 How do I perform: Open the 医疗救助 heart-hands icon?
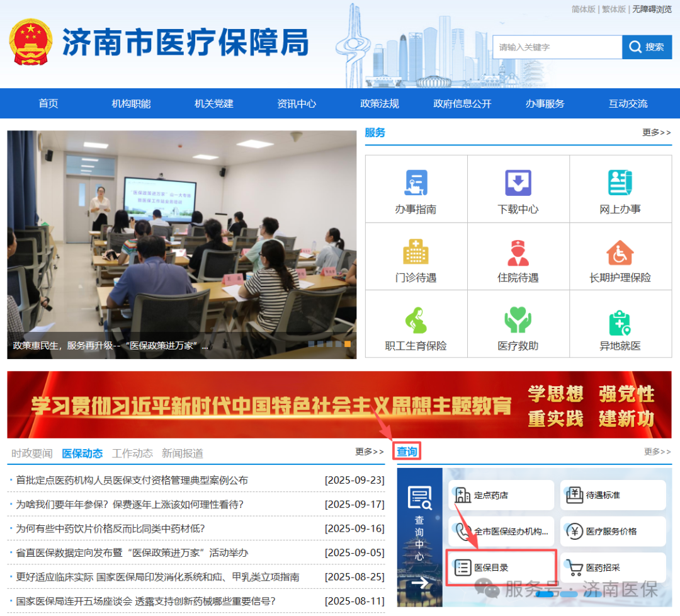click(x=518, y=321)
